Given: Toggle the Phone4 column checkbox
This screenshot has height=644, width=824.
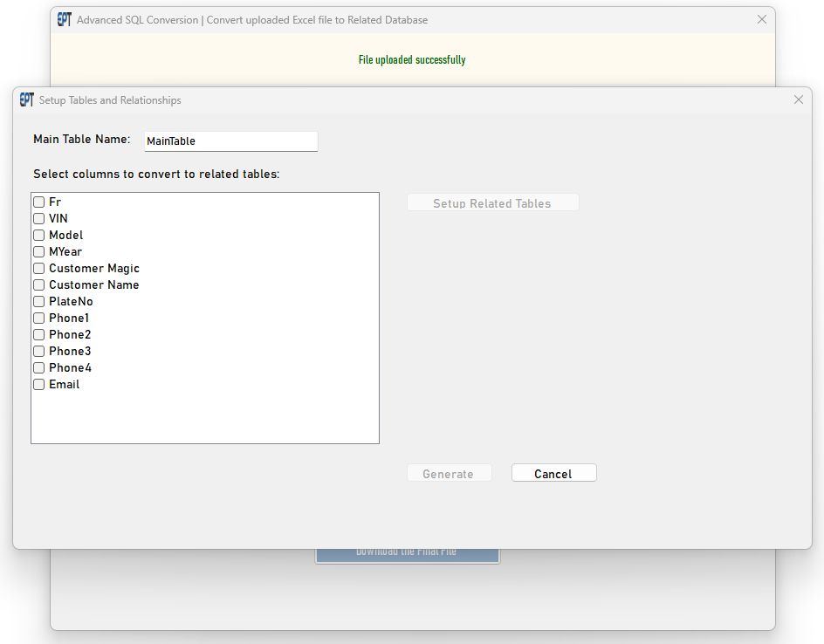Looking at the screenshot, I should coord(39,368).
